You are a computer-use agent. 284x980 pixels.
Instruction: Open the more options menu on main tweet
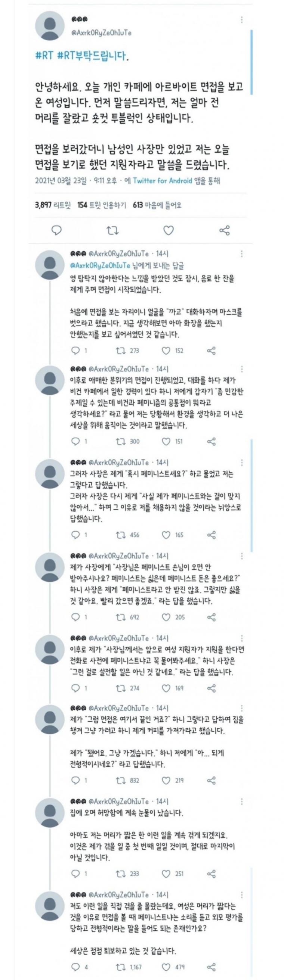click(x=242, y=19)
